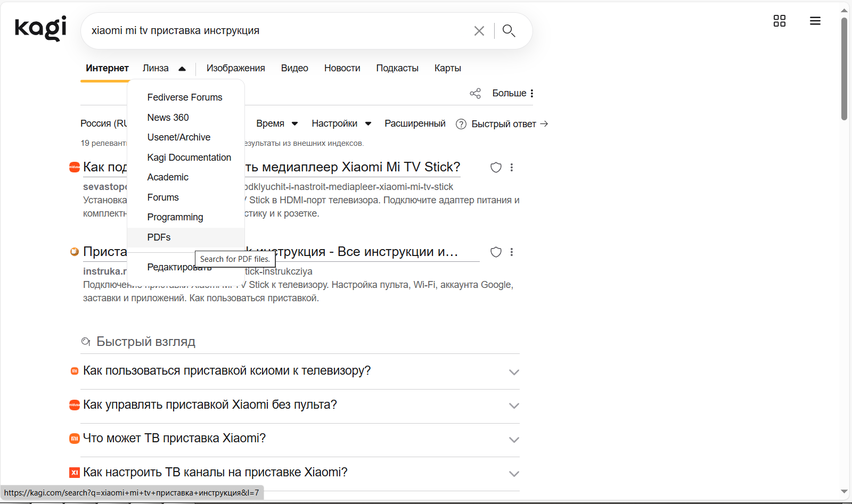Open the Расширенный search options
The width and height of the screenshot is (852, 504).
(415, 123)
